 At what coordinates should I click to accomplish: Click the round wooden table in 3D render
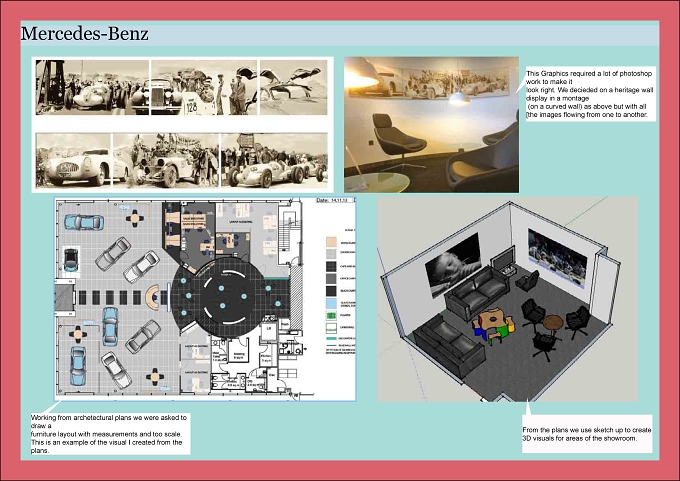click(553, 323)
